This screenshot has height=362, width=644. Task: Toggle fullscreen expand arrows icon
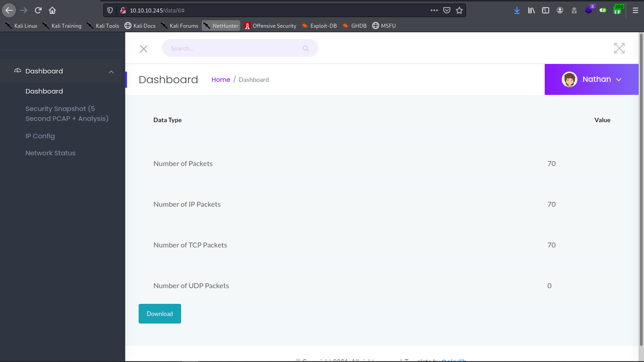point(619,48)
